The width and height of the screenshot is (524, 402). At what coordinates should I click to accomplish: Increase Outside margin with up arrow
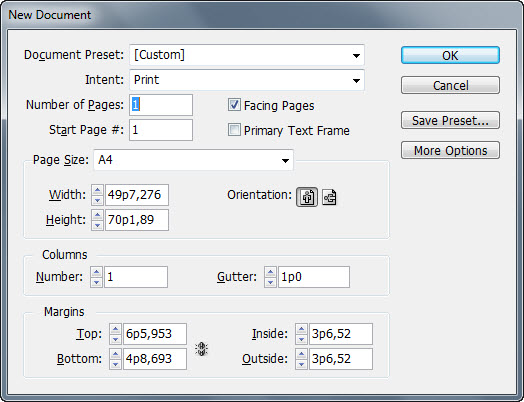point(301,354)
